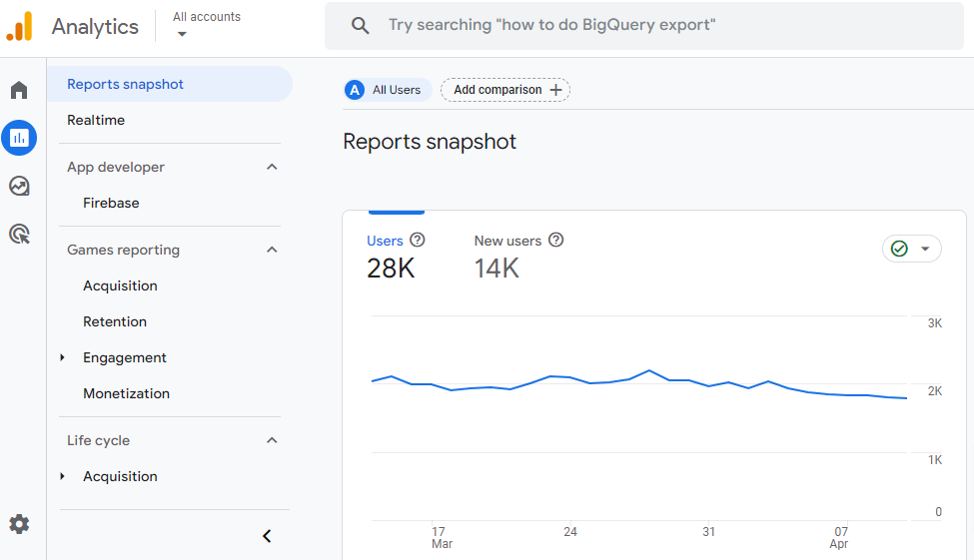Screen dimensions: 974x560
Task: Collapse the Games reporting section
Action: 272,250
